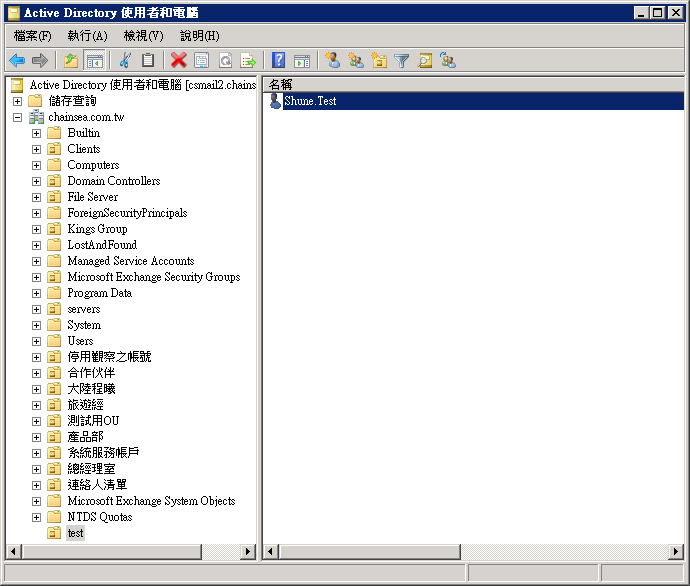This screenshot has height=586, width=690.
Task: Select the 產品部 tree item
Action: pos(85,437)
